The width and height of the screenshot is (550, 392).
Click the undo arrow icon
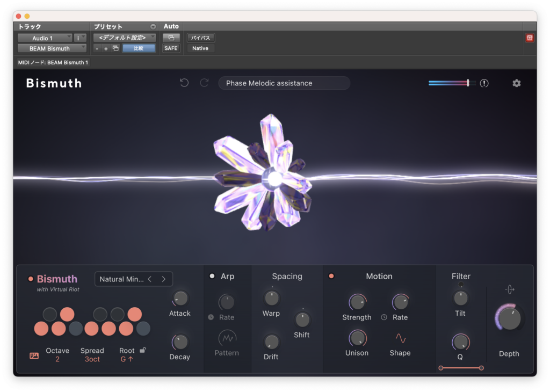184,83
